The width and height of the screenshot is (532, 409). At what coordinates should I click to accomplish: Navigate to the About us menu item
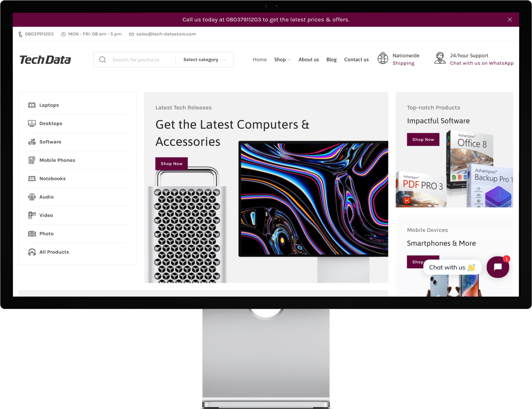pos(309,60)
